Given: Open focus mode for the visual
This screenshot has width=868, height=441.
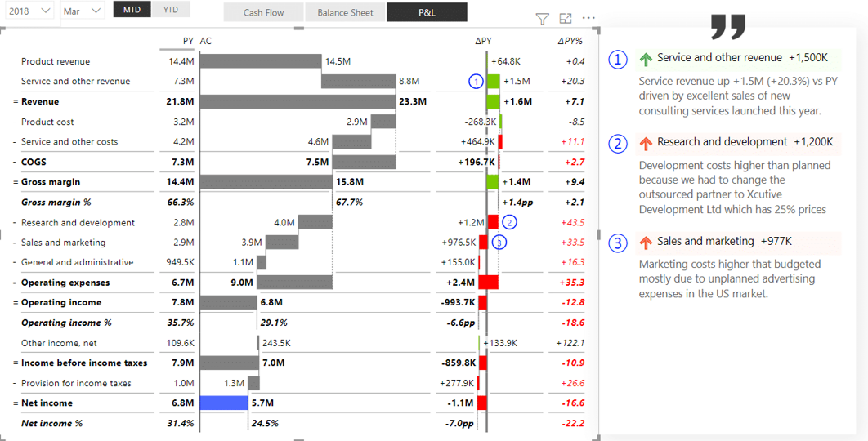Looking at the screenshot, I should click(566, 19).
